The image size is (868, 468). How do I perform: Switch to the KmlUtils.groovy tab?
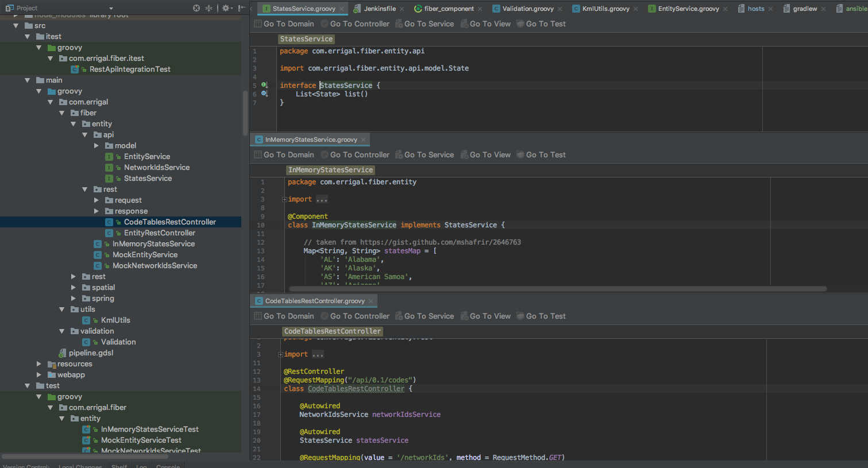pos(605,9)
